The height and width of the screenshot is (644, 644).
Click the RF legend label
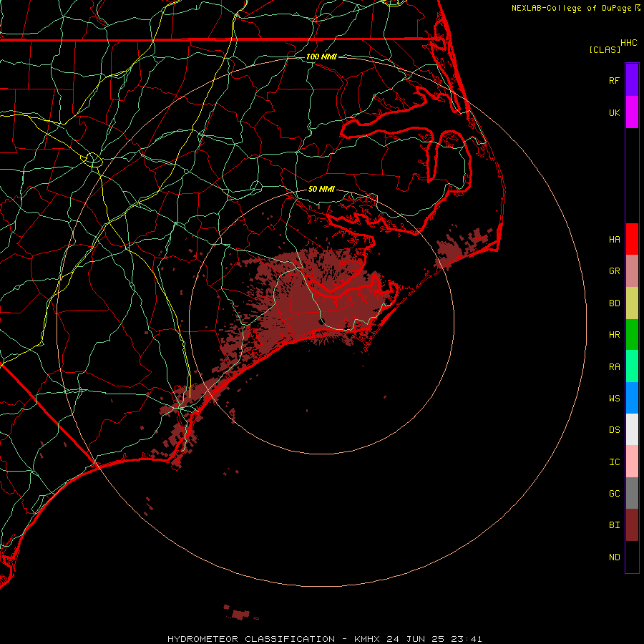pyautogui.click(x=615, y=80)
